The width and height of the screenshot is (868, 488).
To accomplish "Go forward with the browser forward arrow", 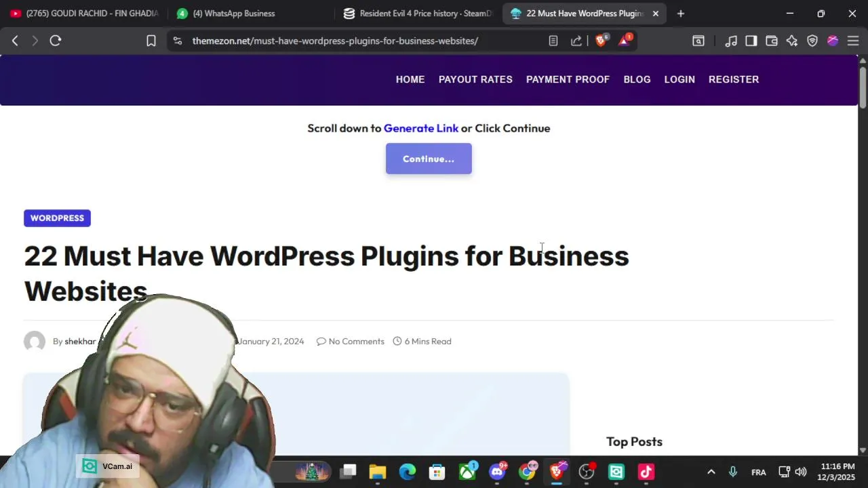I will pyautogui.click(x=35, y=41).
